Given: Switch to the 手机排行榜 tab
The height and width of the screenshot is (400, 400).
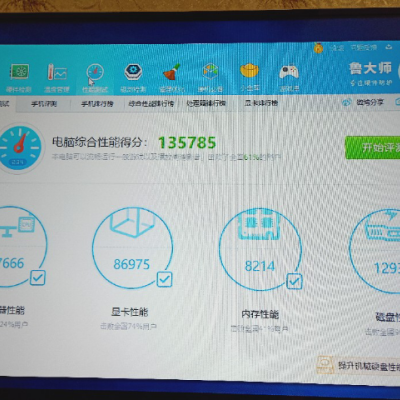Looking at the screenshot, I should pyautogui.click(x=97, y=104).
